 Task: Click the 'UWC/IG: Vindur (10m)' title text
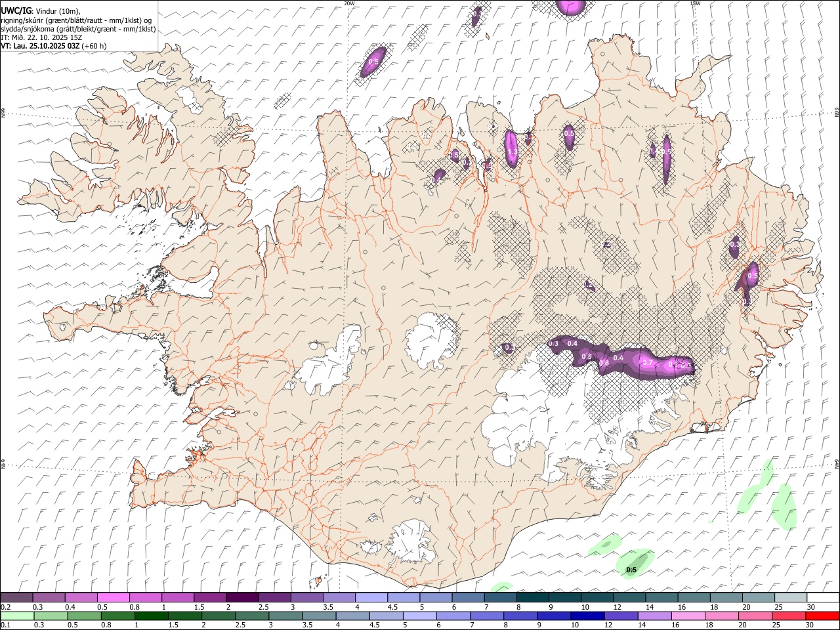[40, 11]
